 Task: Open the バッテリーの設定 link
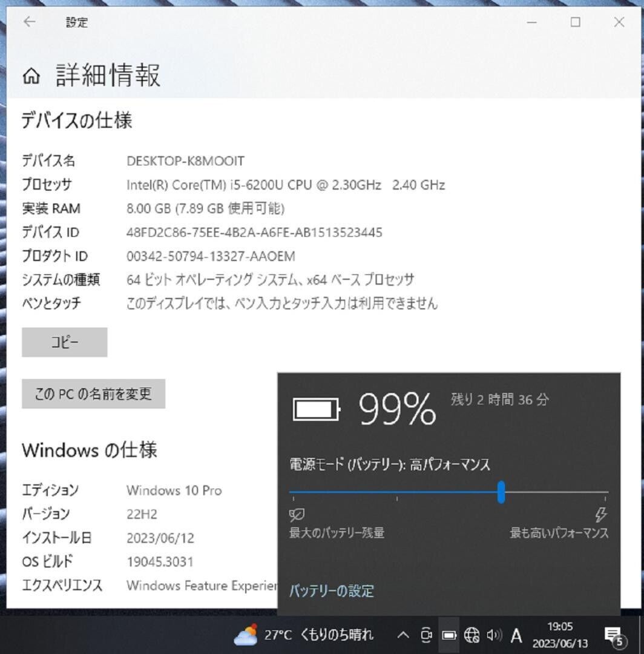(331, 590)
